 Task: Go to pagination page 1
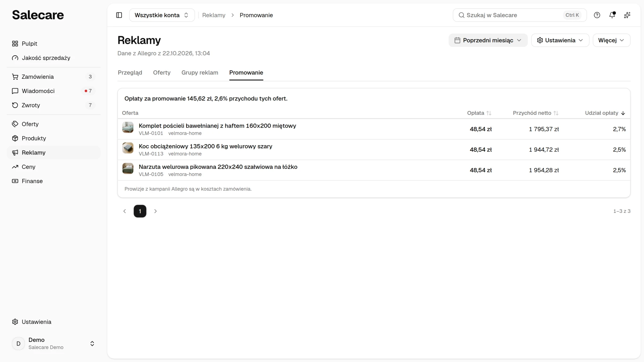pyautogui.click(x=140, y=211)
